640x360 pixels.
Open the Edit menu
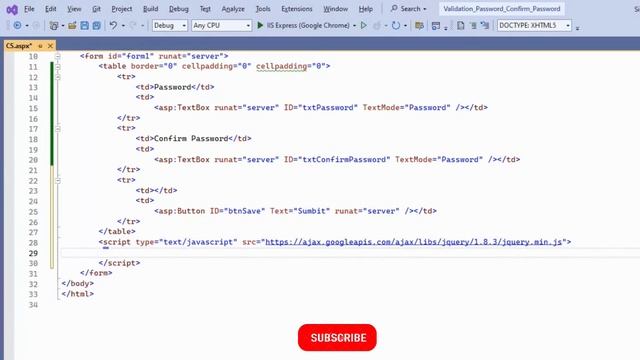point(51,9)
